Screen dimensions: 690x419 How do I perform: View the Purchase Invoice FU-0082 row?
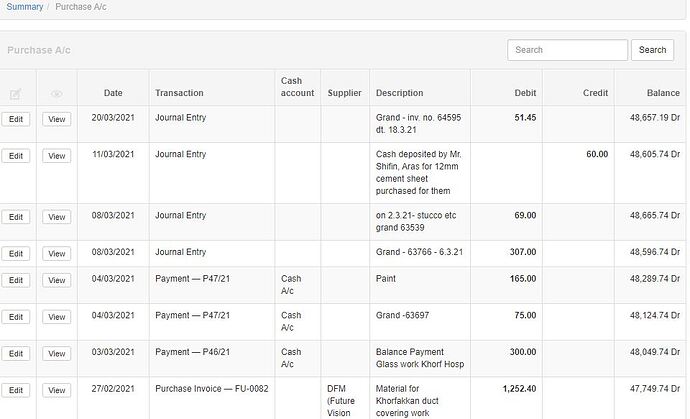point(57,390)
